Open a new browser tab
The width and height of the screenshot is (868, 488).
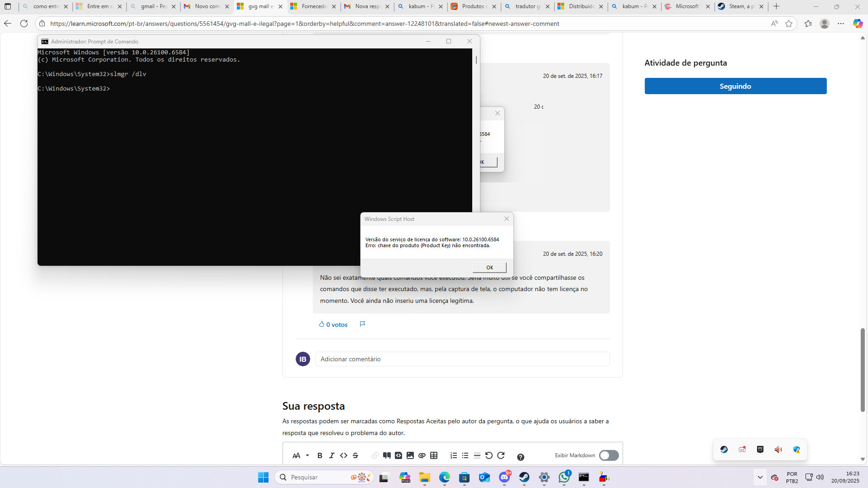[x=776, y=6]
